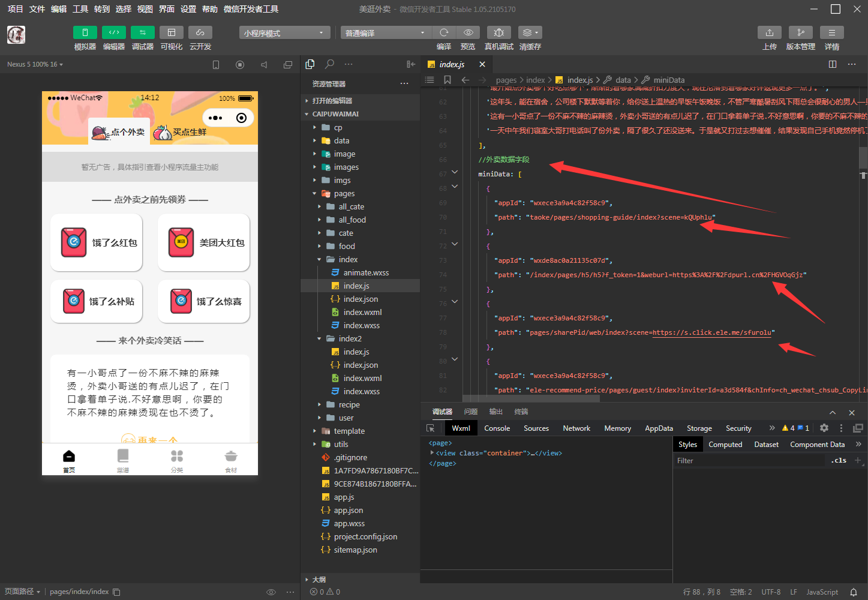Click the bookmark icon in breadcrumb bar
Image resolution: width=868 pixels, height=600 pixels.
[447, 80]
